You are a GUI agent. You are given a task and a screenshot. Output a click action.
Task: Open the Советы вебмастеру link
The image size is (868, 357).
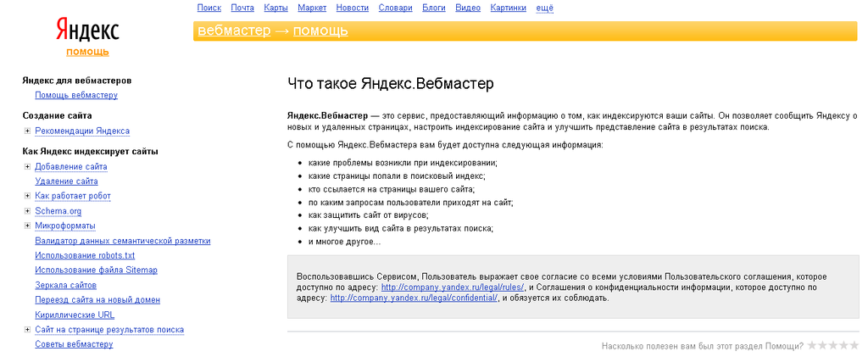[75, 344]
